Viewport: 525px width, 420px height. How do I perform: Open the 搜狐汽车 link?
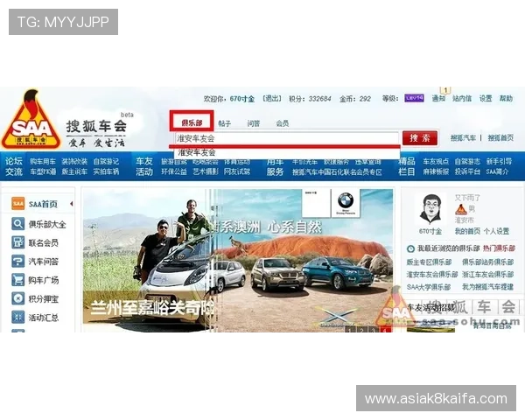463,137
